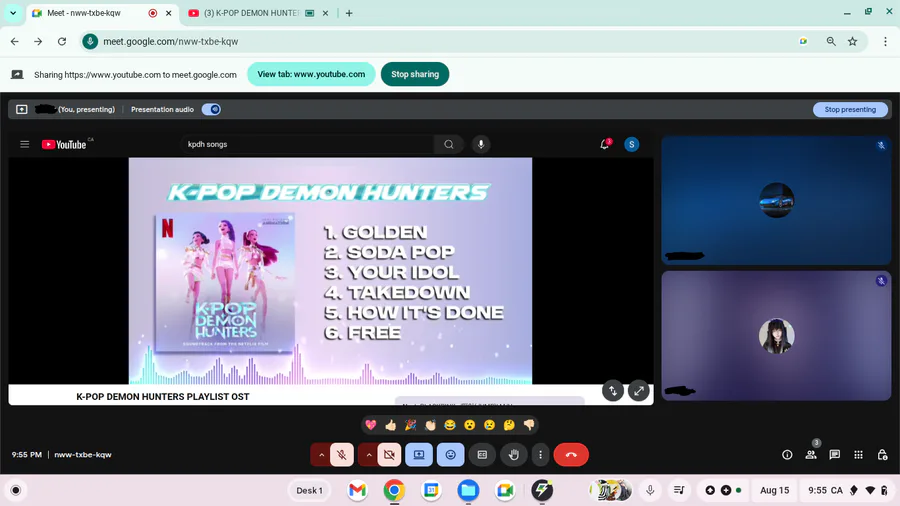Open Google Calendar from the shelf
Image resolution: width=900 pixels, height=506 pixels.
[x=431, y=491]
